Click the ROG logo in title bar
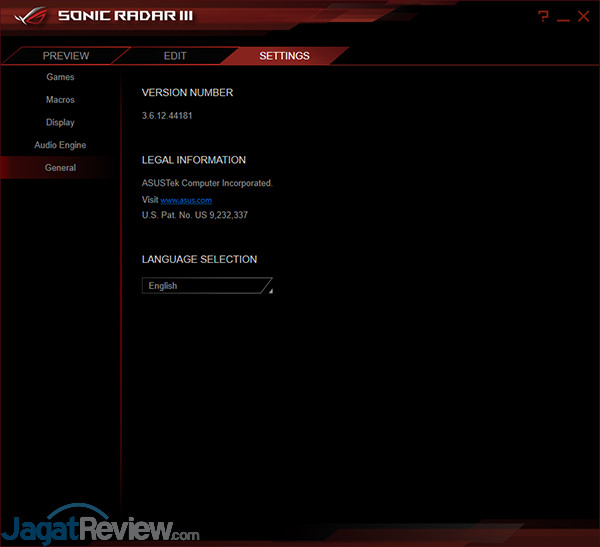 point(31,16)
